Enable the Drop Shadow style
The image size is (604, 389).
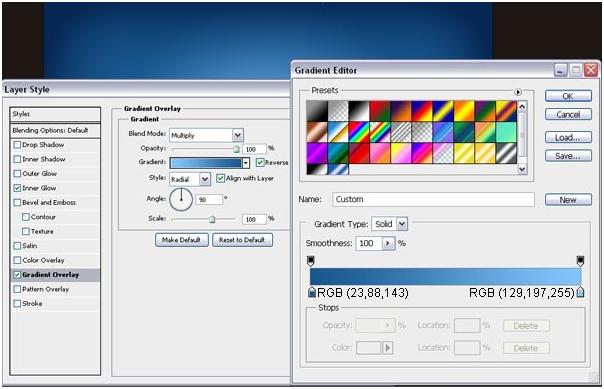click(17, 145)
